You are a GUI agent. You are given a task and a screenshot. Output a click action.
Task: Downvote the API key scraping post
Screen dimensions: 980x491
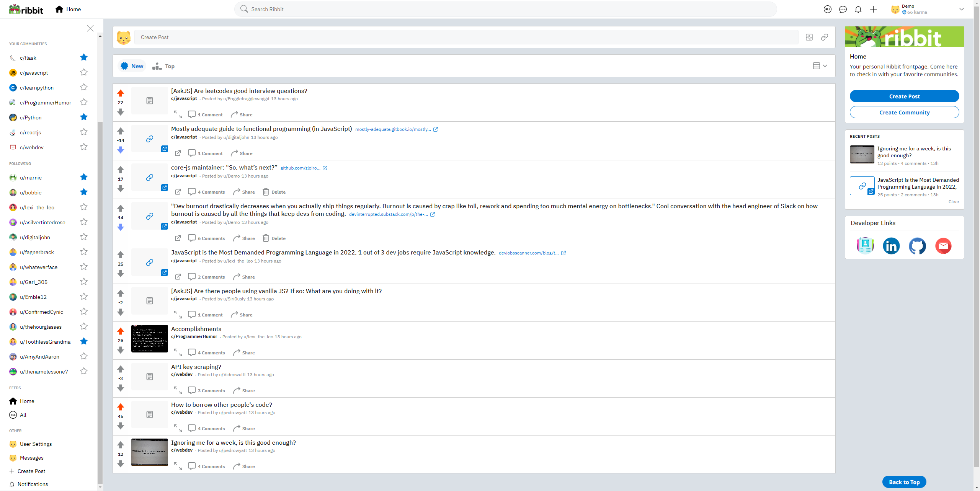[x=121, y=388]
